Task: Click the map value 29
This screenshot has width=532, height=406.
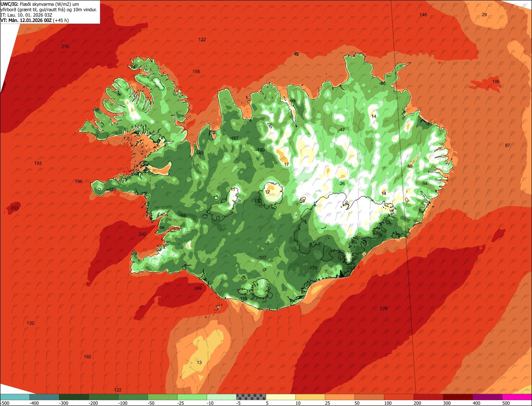Action: pos(484,15)
